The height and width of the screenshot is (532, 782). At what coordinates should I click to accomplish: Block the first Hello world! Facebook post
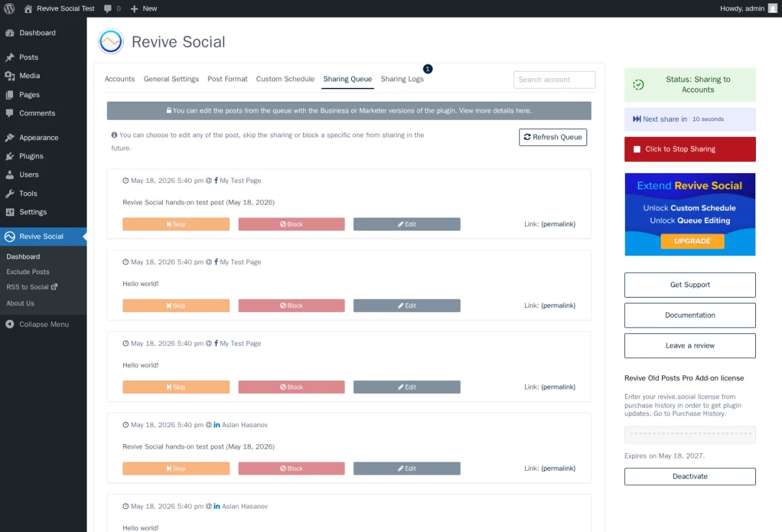[x=291, y=305]
